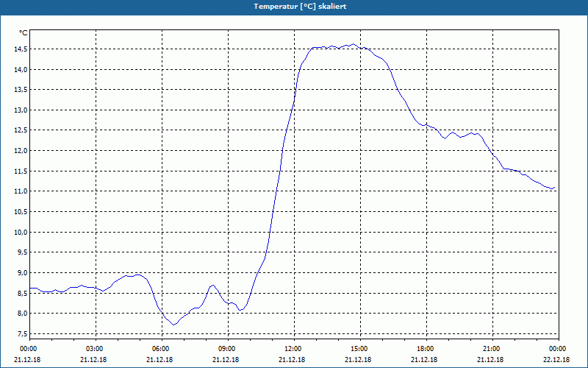Image resolution: width=588 pixels, height=368 pixels.
Task: Pick the 15:00 time label
Action: pos(359,349)
